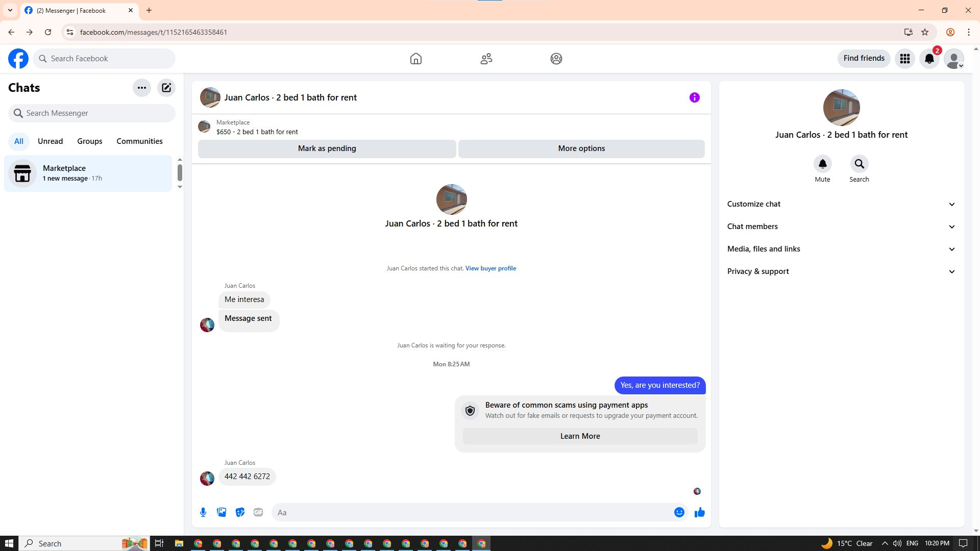Open the Groups icon in top navigation
Viewport: 980px width, 551px height.
(x=556, y=59)
